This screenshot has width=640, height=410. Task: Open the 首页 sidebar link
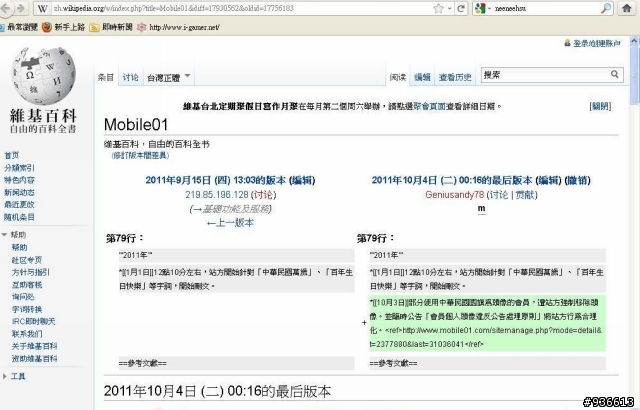(11, 155)
